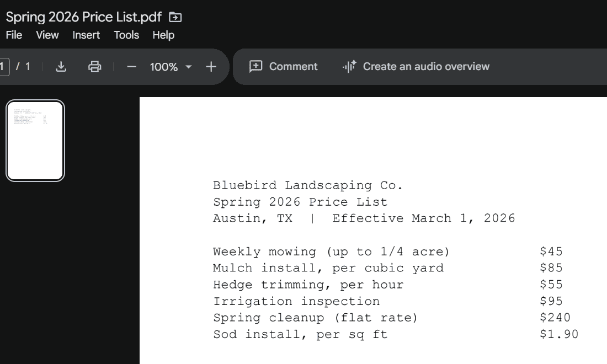Click the $55 price
607x364 pixels.
[x=551, y=285]
